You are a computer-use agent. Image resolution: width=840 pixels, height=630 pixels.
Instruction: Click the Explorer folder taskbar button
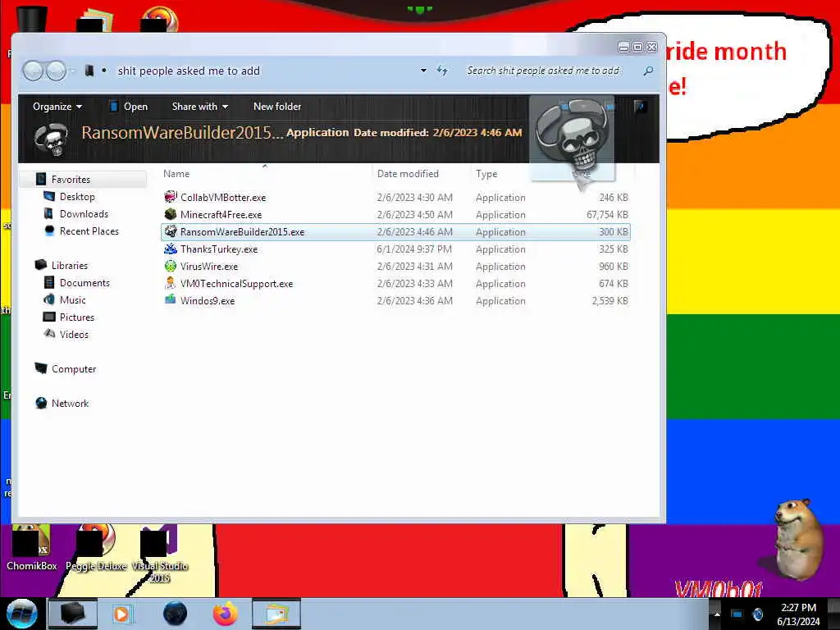point(73,614)
